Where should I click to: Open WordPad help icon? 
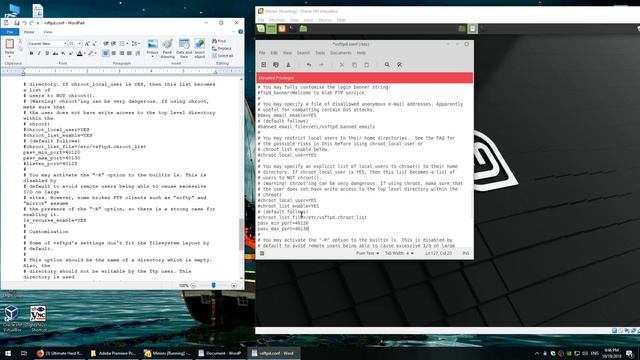pos(240,32)
